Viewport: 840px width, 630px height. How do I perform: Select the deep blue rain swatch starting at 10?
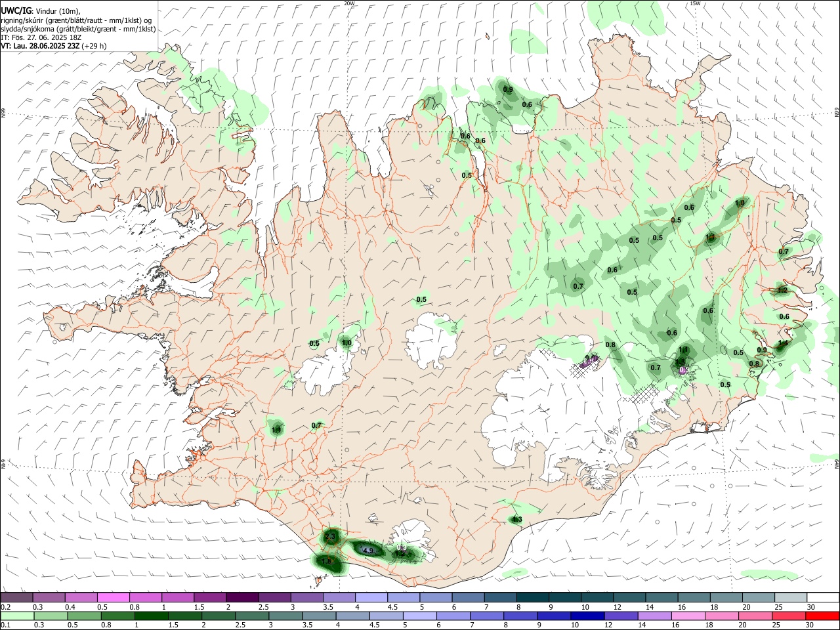click(588, 616)
